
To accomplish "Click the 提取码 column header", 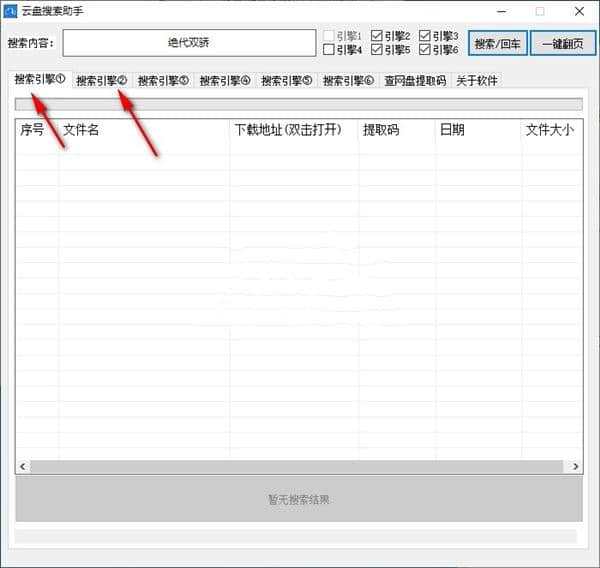I will tap(397, 130).
